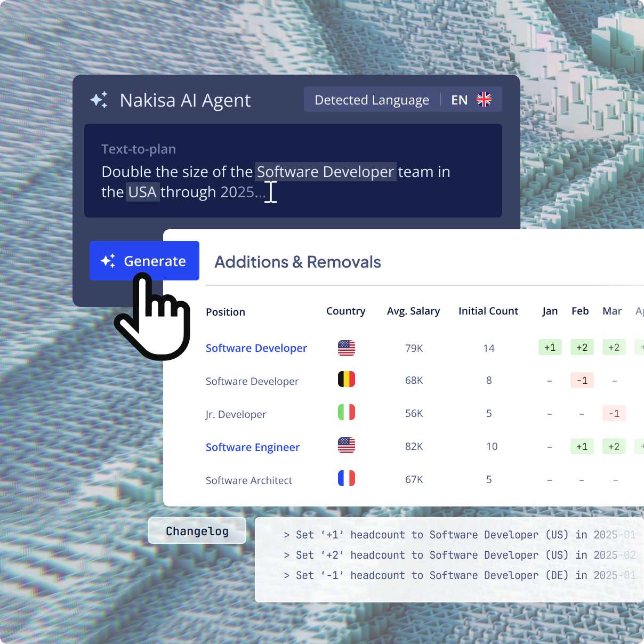Click the Software Architect position name
This screenshot has height=644, width=644.
tap(249, 480)
